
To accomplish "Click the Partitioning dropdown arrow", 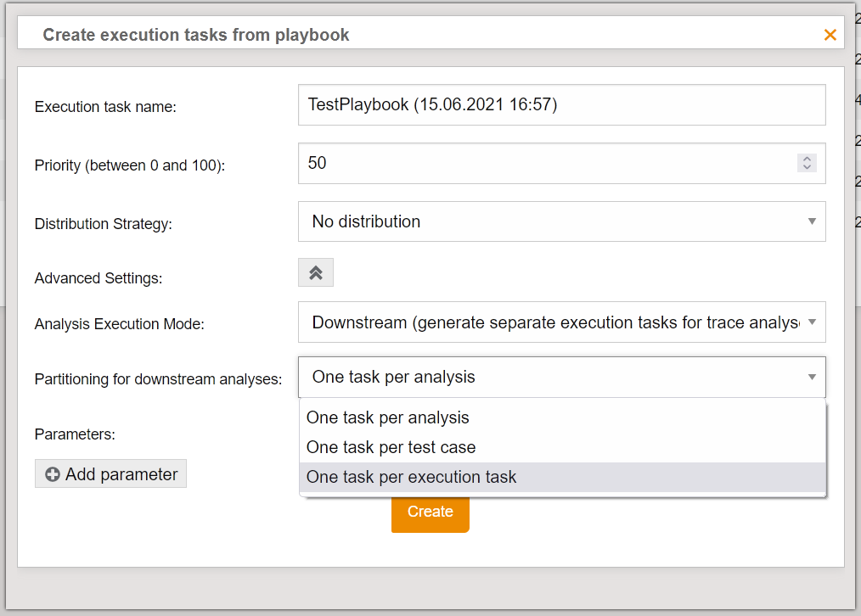I will (812, 378).
